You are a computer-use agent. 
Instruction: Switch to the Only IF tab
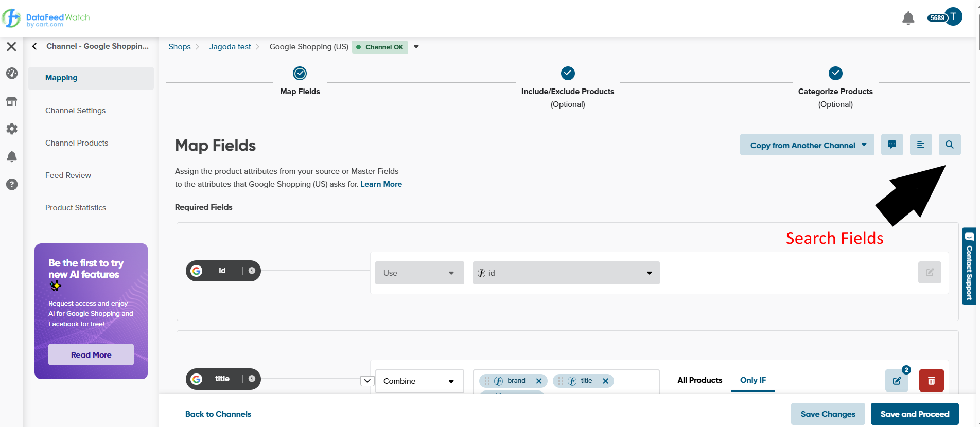click(752, 380)
